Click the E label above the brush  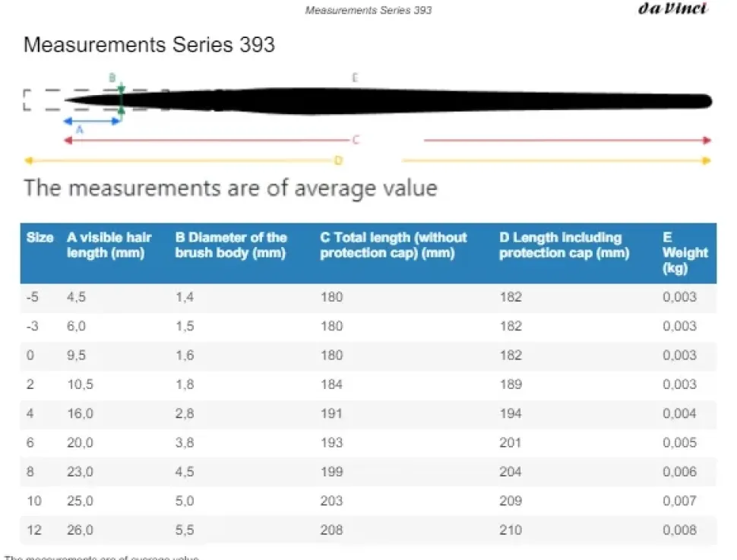pos(355,78)
